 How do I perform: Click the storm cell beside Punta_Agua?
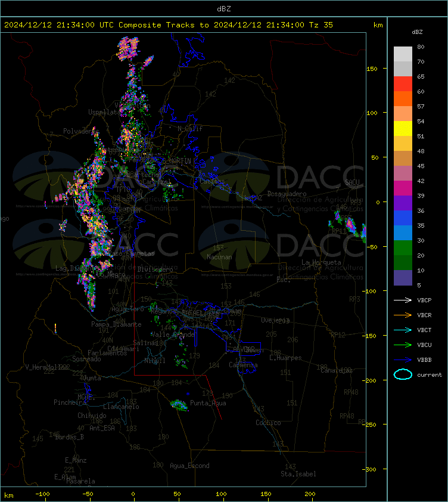(x=179, y=405)
